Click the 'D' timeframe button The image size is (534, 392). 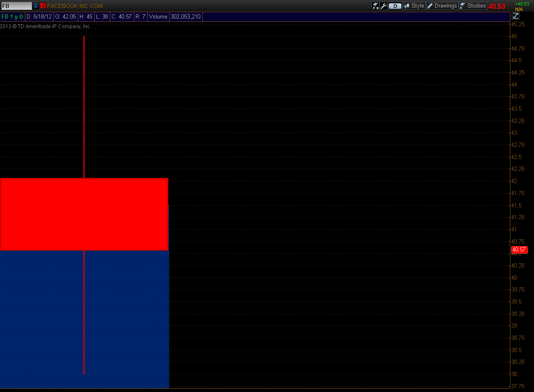(395, 6)
